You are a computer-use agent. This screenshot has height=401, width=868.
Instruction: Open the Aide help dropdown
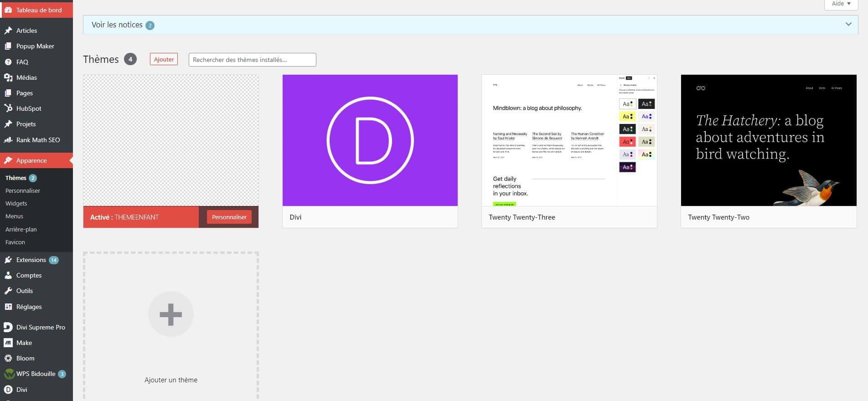[841, 4]
